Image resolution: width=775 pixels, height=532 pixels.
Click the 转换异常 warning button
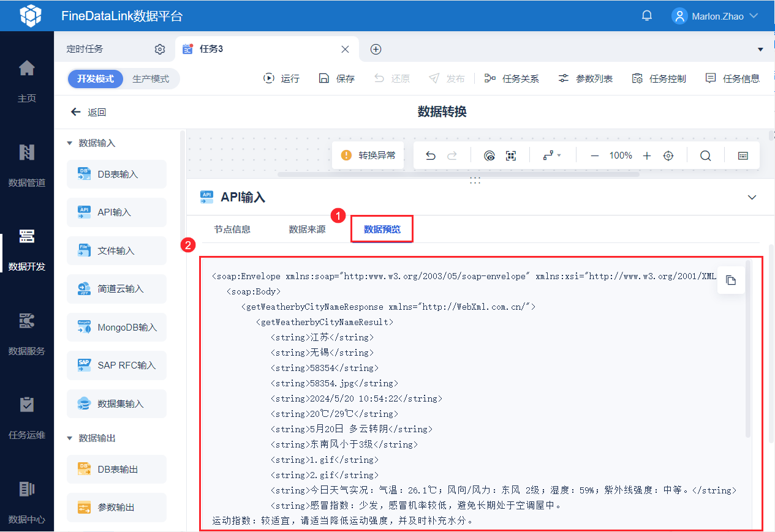click(368, 155)
